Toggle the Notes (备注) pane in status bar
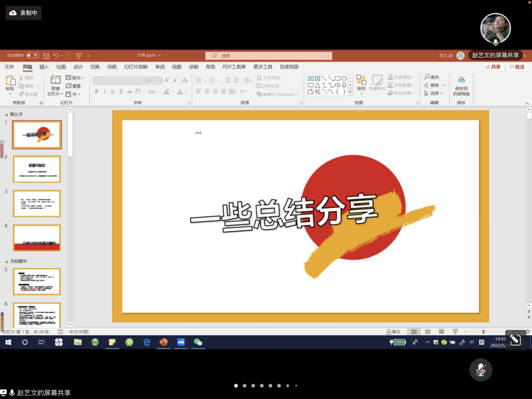Screen dimensions: 532x399 (394, 332)
